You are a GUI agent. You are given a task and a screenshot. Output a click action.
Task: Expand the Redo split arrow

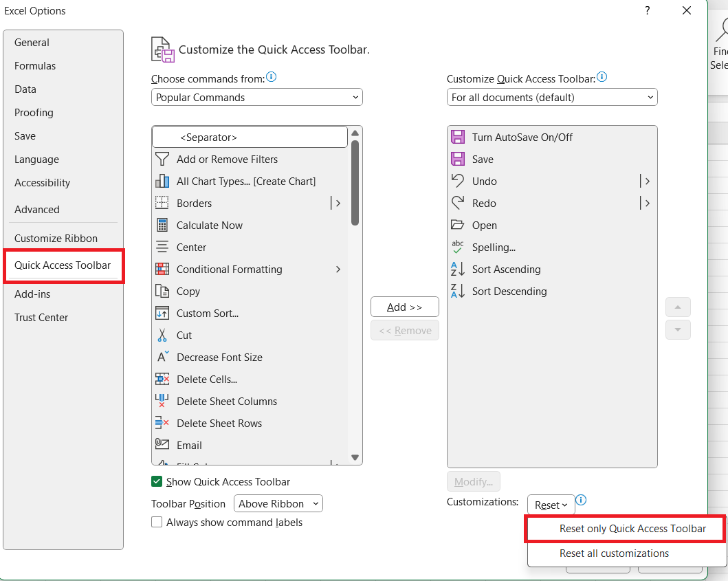coord(646,203)
